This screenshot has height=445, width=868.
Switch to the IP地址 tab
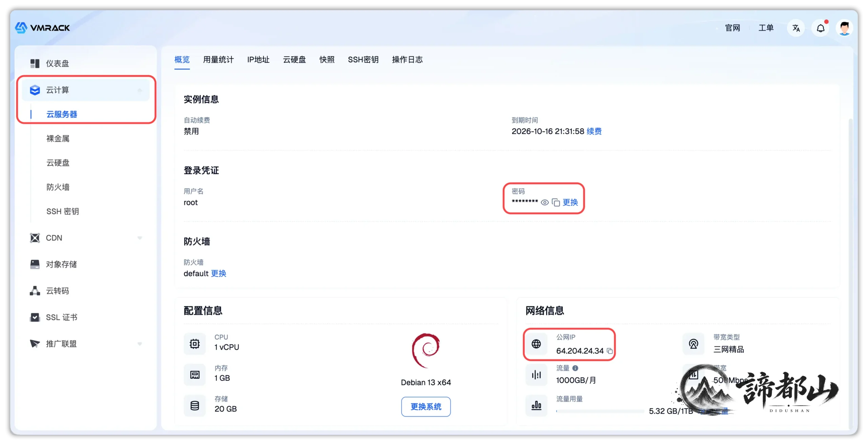pyautogui.click(x=258, y=60)
